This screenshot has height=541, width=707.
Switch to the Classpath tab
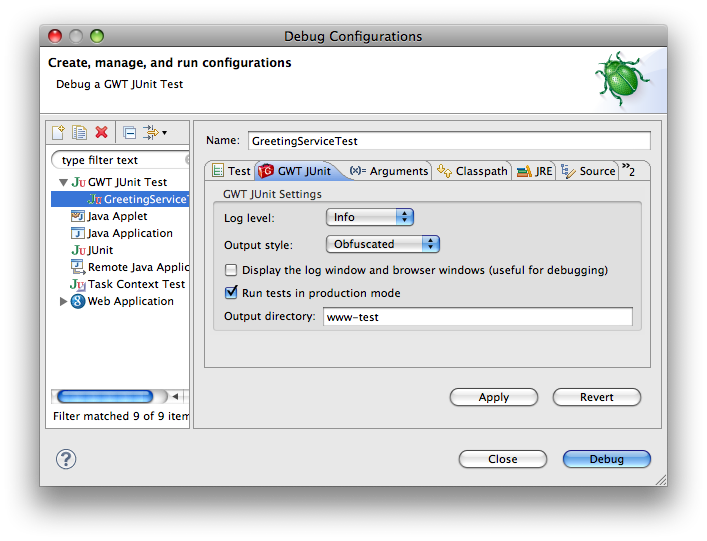472,171
